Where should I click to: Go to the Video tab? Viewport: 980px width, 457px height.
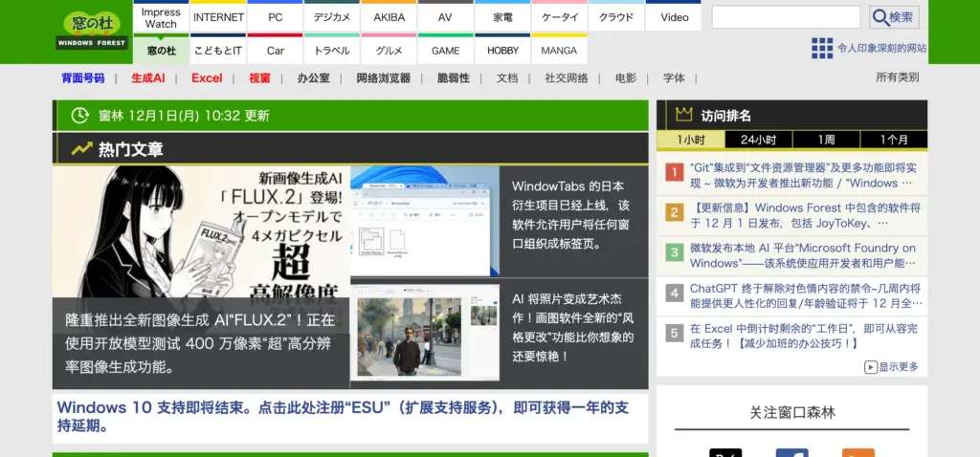coord(674,17)
